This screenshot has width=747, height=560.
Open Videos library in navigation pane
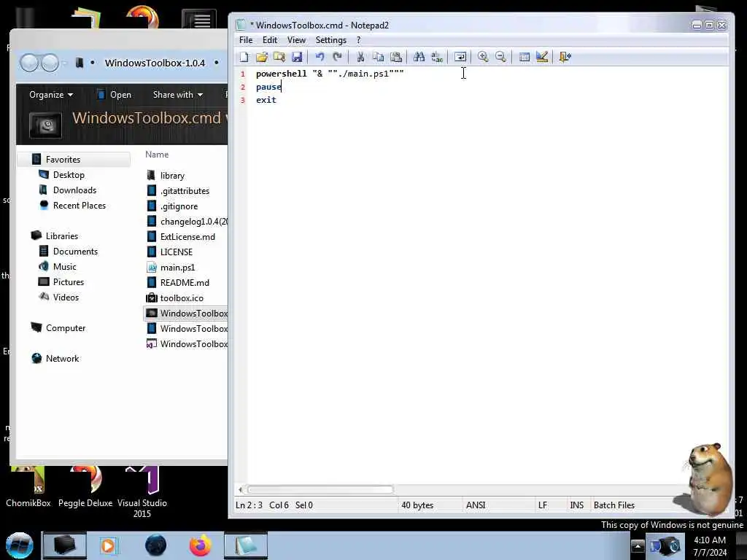[x=66, y=297]
